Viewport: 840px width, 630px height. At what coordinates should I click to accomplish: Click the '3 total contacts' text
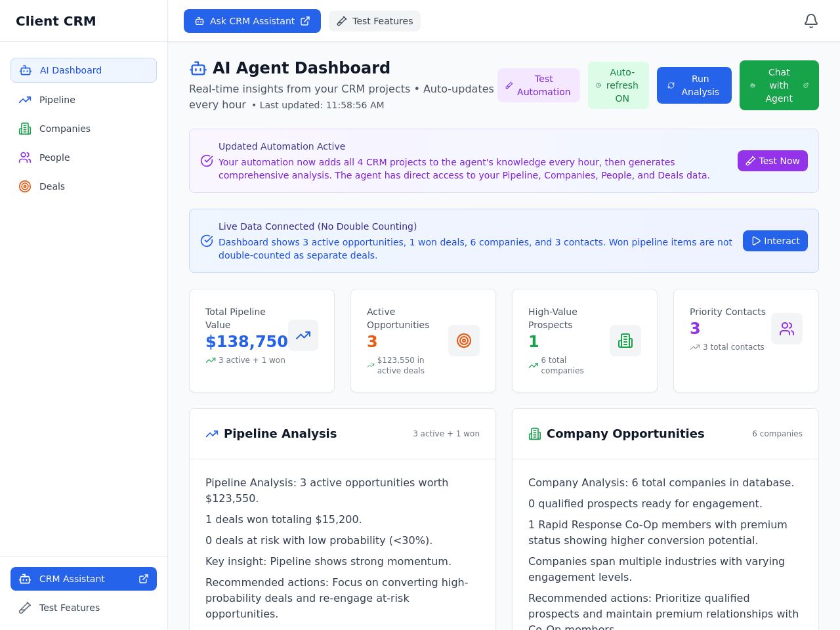(x=733, y=347)
